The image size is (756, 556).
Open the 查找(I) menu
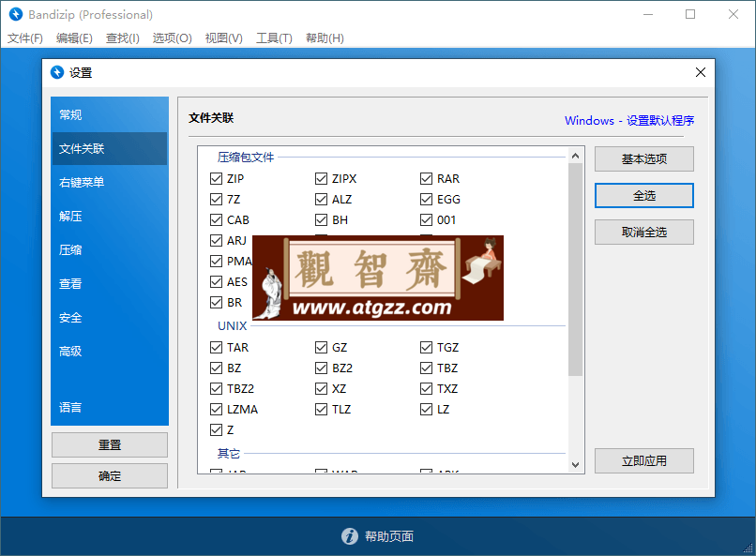tap(123, 38)
